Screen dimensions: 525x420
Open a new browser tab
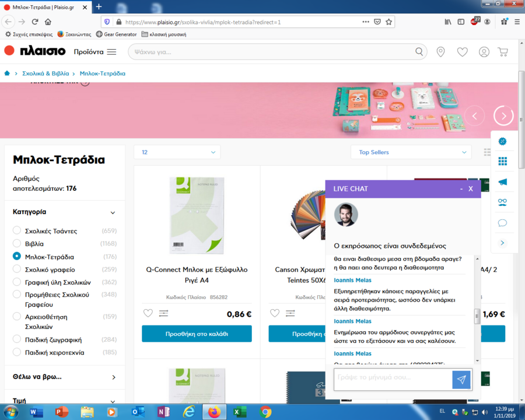click(99, 6)
